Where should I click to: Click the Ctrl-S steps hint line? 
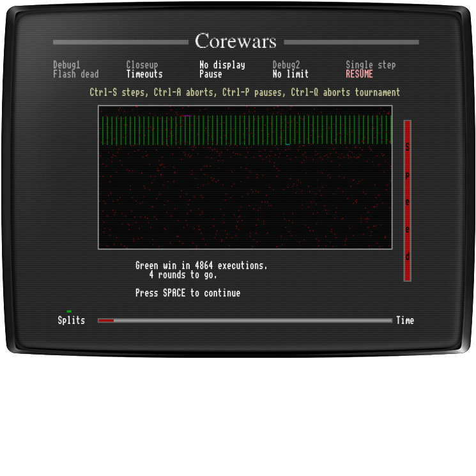click(245, 92)
